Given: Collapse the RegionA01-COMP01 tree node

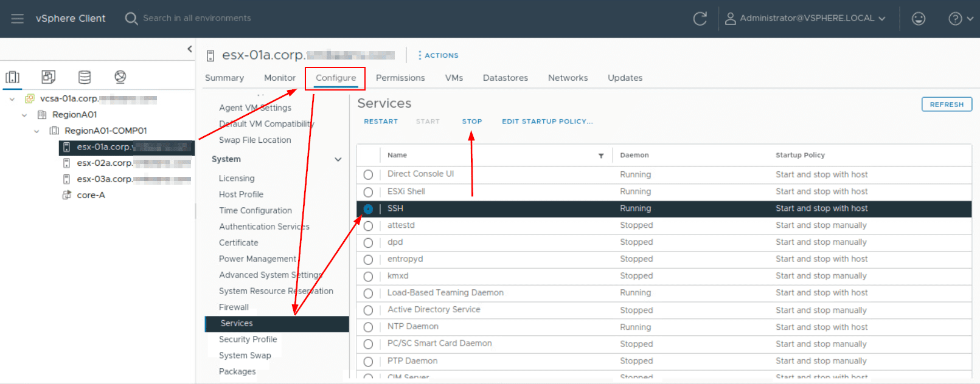Looking at the screenshot, I should (x=36, y=131).
